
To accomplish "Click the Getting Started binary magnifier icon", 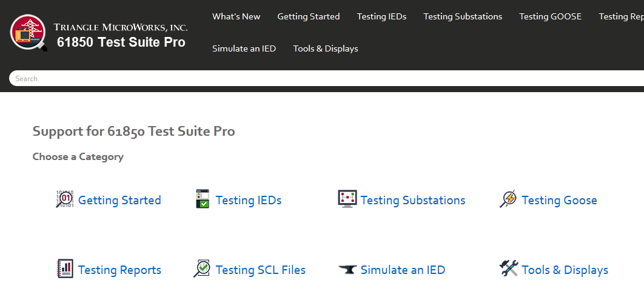I will (x=65, y=199).
